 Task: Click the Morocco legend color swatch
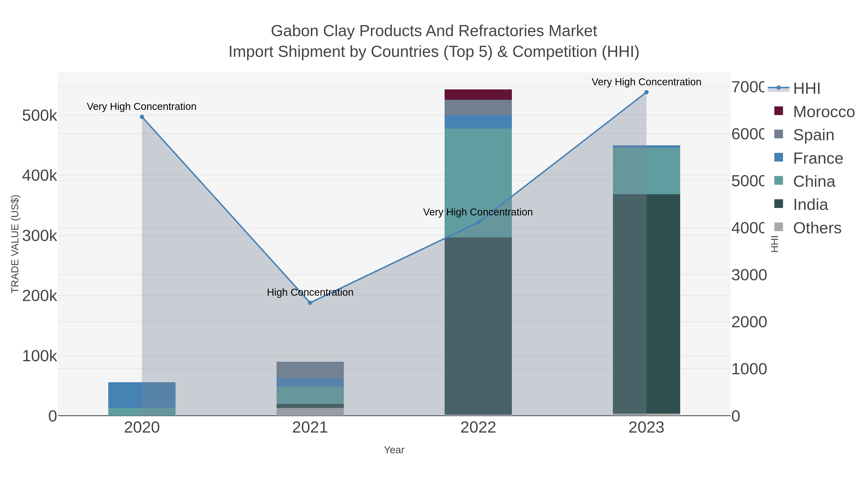[x=778, y=111]
